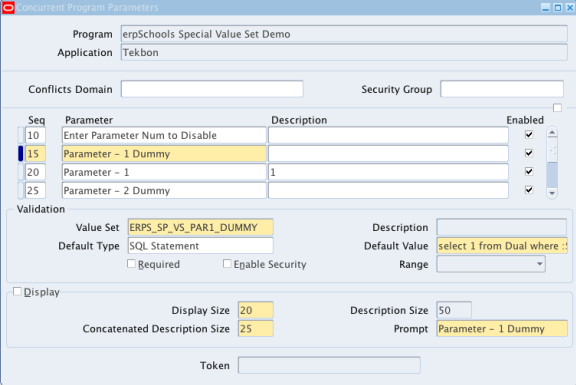Enable the Display checkbox
576x385 pixels.
[x=17, y=291]
